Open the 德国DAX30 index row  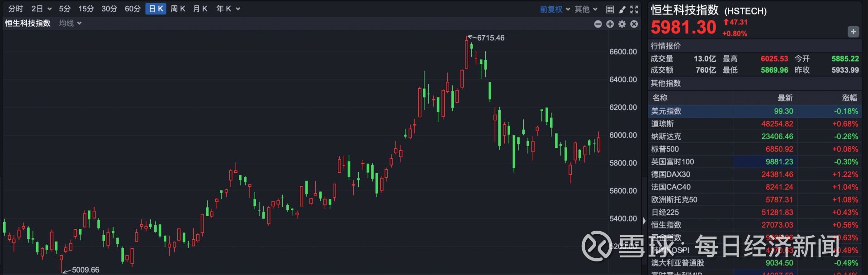[754, 174]
